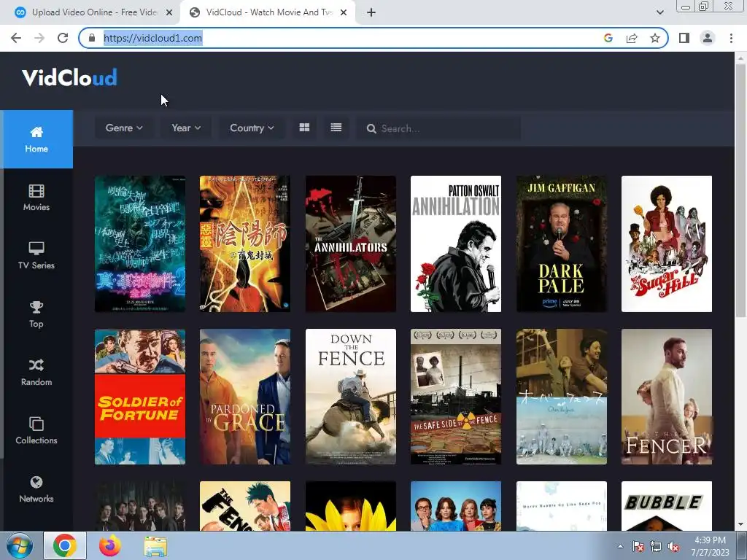Share this page via address bar icon
The width and height of the screenshot is (747, 560).
click(x=632, y=38)
